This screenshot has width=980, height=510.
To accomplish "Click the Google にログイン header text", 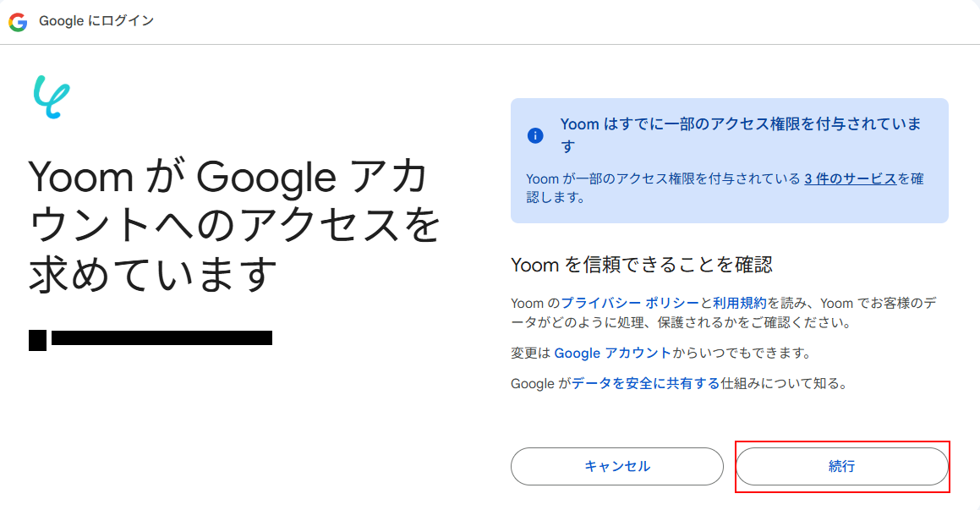I will pyautogui.click(x=96, y=21).
